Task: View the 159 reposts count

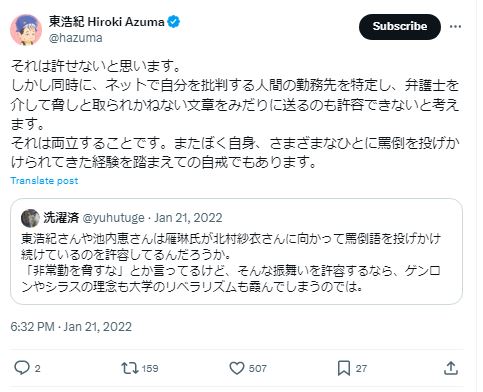Action: click(150, 368)
